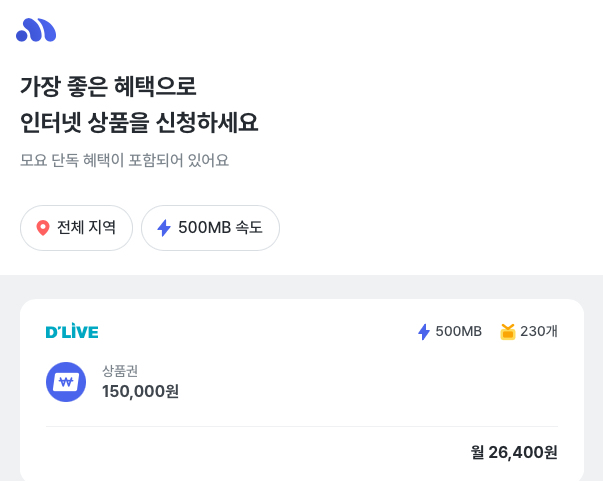Click the 인터넷 상품을 신청하세요 heading line
This screenshot has height=481, width=603.
pos(139,123)
